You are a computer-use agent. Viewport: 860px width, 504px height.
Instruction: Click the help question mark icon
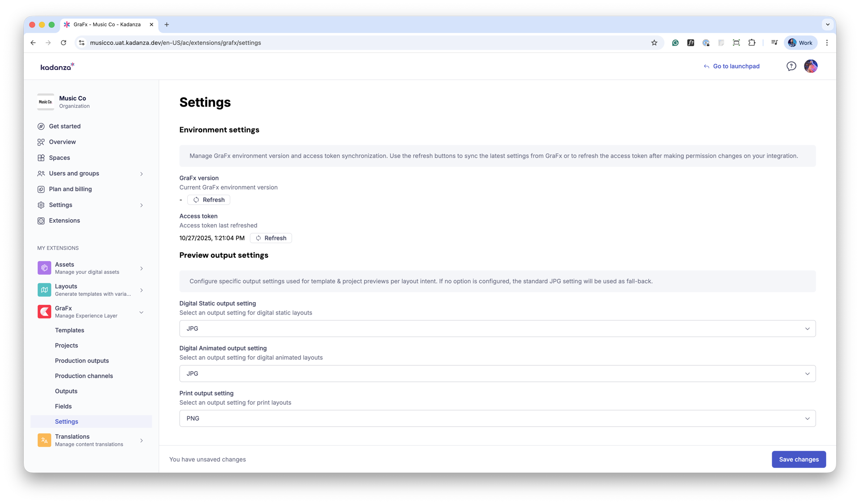(x=791, y=66)
